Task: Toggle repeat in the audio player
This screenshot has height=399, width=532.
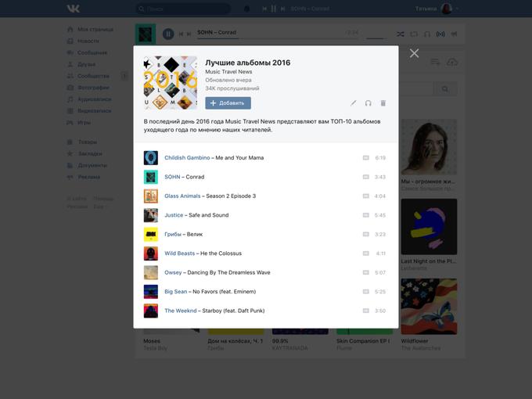Action: (x=414, y=34)
